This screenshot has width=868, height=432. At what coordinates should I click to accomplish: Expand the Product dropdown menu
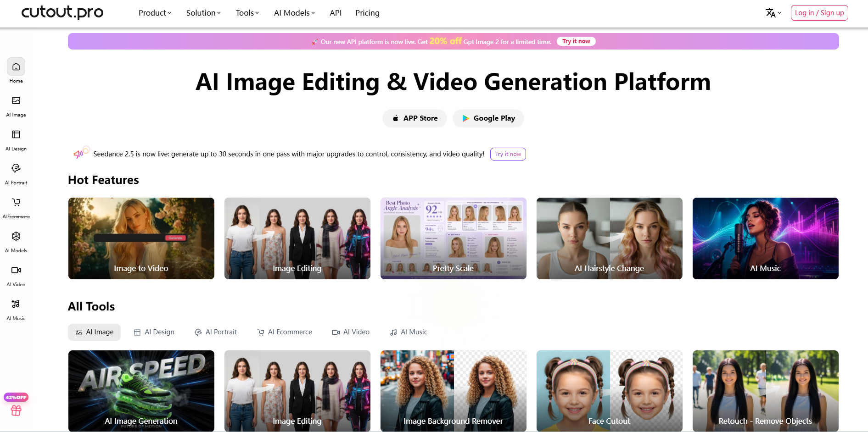[x=155, y=13]
